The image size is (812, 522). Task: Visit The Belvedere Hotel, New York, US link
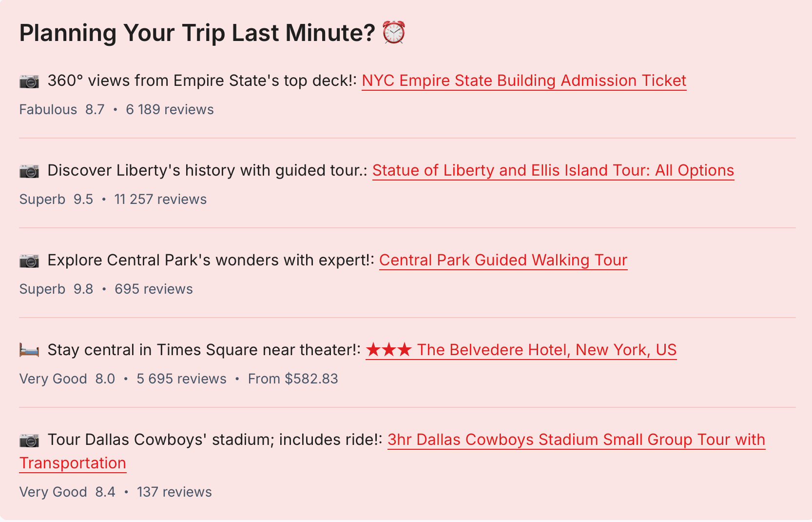tap(546, 350)
